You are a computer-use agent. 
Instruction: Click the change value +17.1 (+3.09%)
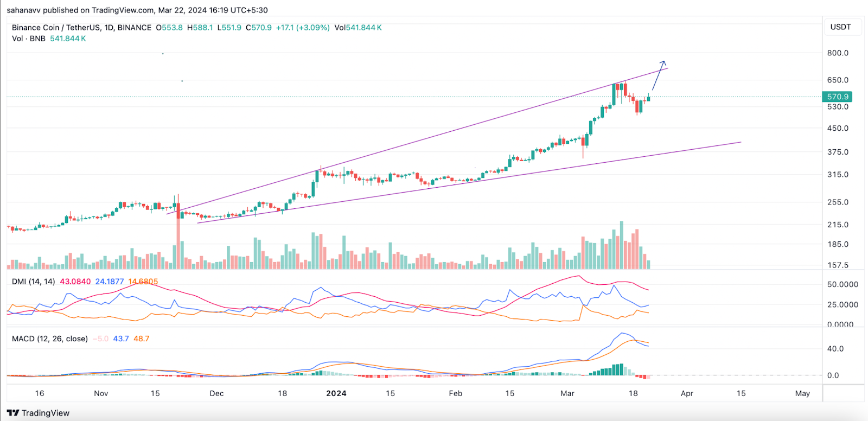point(303,27)
